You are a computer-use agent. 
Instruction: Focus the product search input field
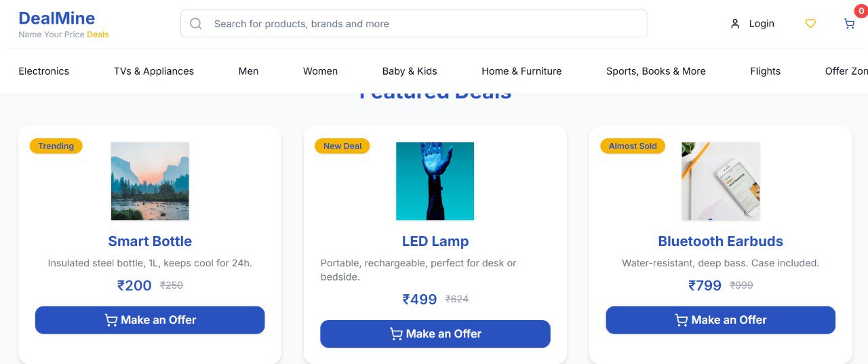[420, 24]
